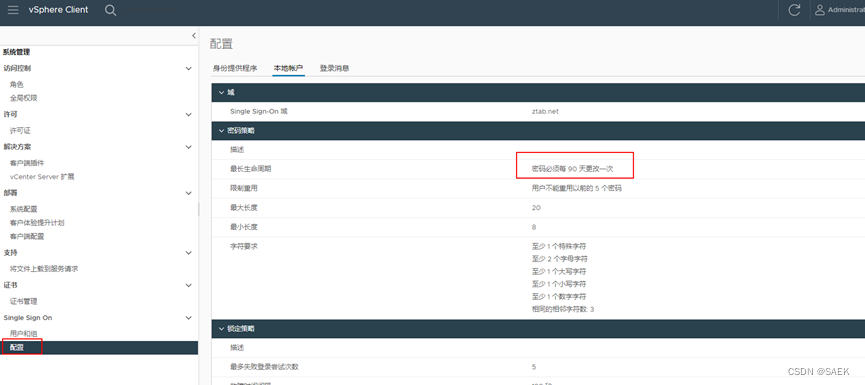Click 至少 1 个小写字符 text
Screen dimensions: 865x385
click(x=559, y=284)
